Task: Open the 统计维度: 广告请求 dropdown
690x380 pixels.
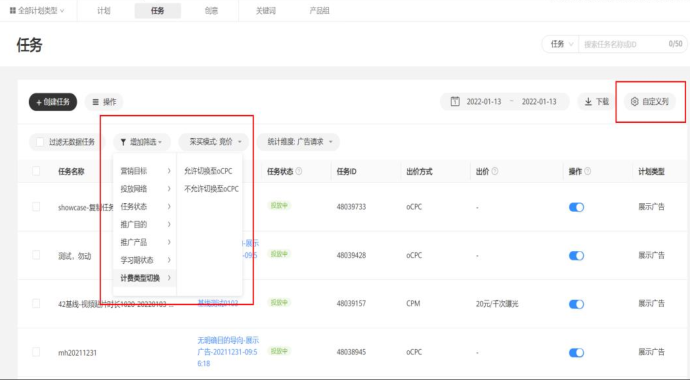Action: coord(298,142)
